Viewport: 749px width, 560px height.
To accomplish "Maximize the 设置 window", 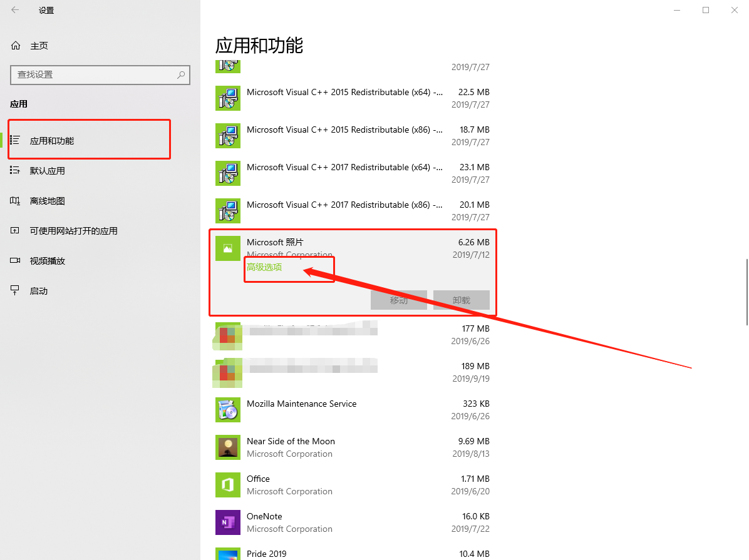I will 706,10.
